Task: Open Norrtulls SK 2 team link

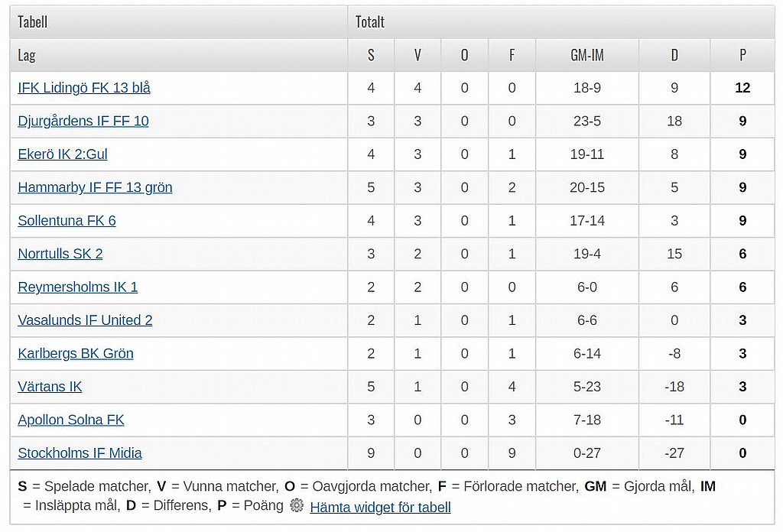Action: (60, 254)
